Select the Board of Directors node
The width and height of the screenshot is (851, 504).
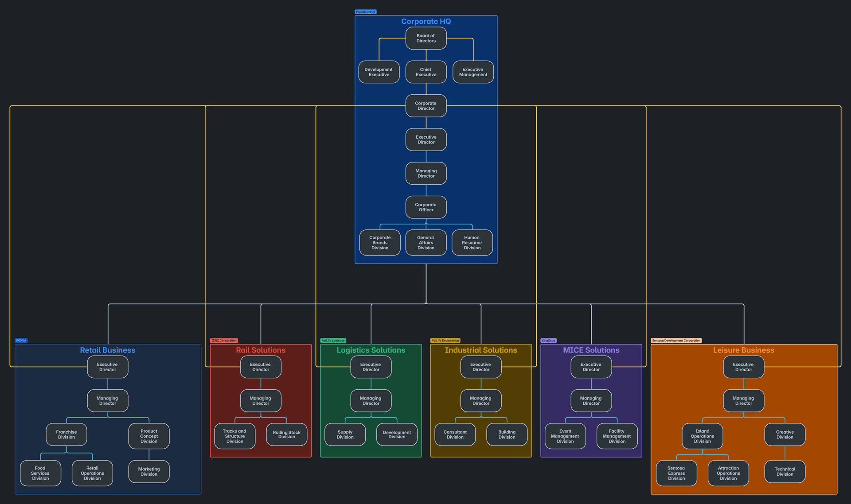point(426,38)
